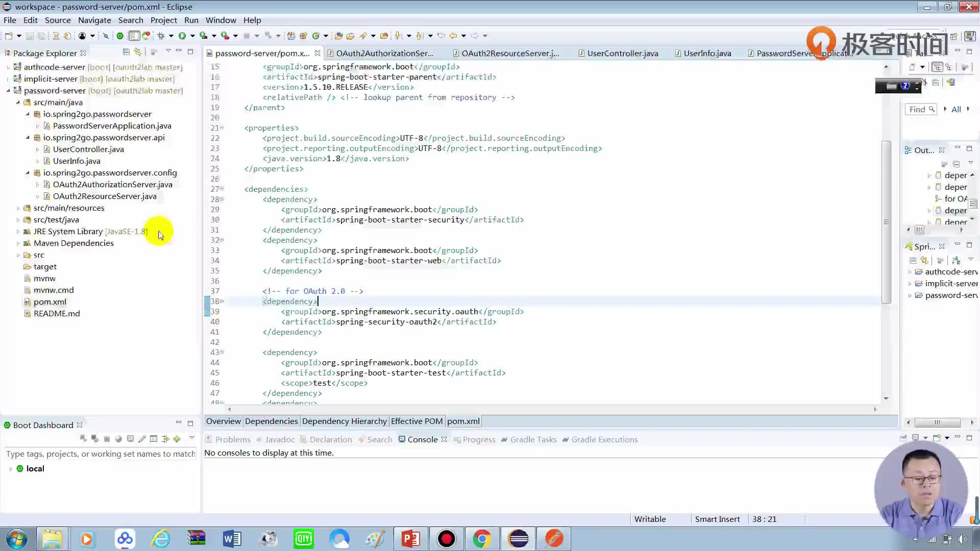Open Chrome from the Windows taskbar
The height and width of the screenshot is (551, 980).
(482, 538)
